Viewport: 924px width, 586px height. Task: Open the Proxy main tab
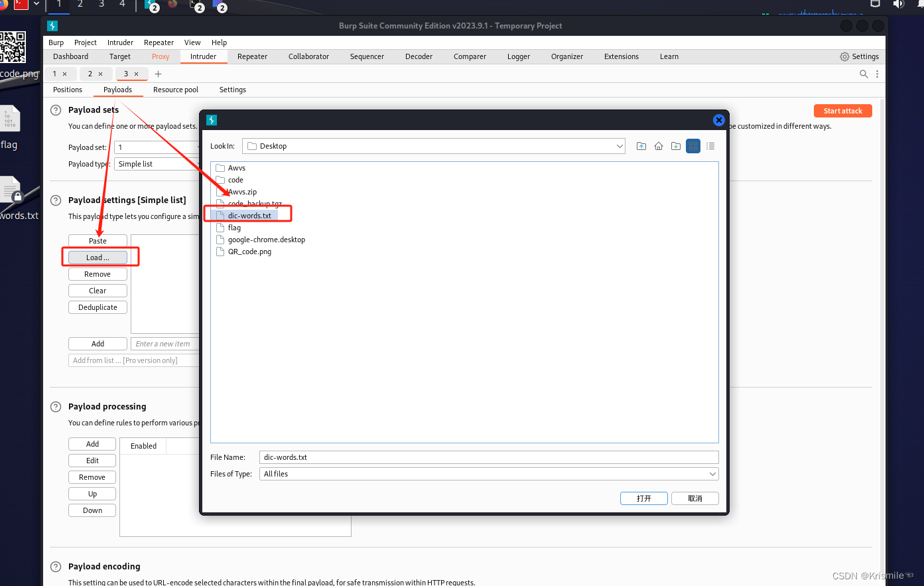(x=161, y=56)
